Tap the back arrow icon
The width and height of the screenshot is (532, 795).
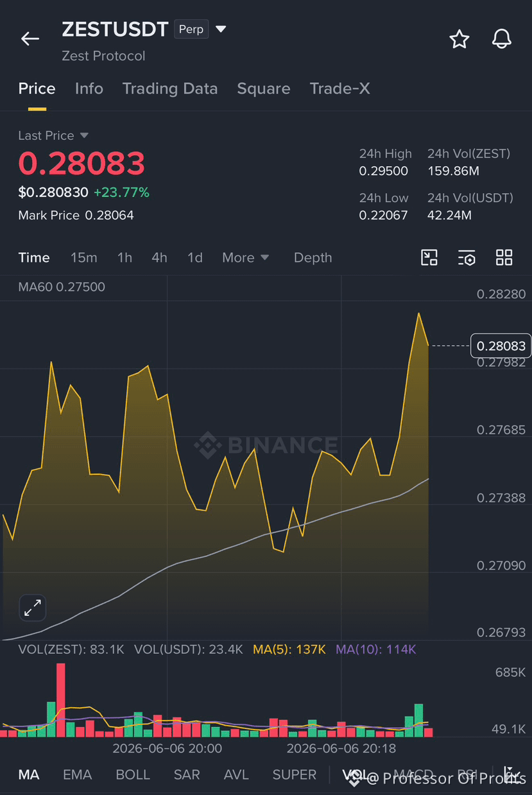coord(30,39)
